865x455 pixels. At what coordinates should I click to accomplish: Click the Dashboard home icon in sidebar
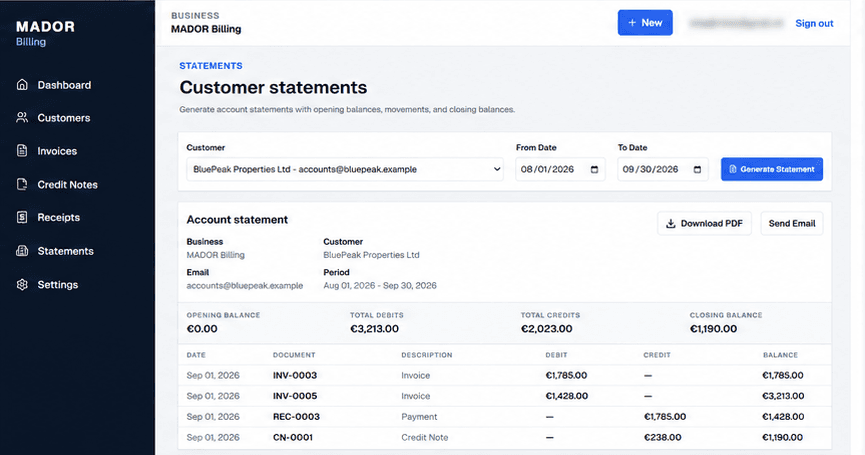point(22,84)
